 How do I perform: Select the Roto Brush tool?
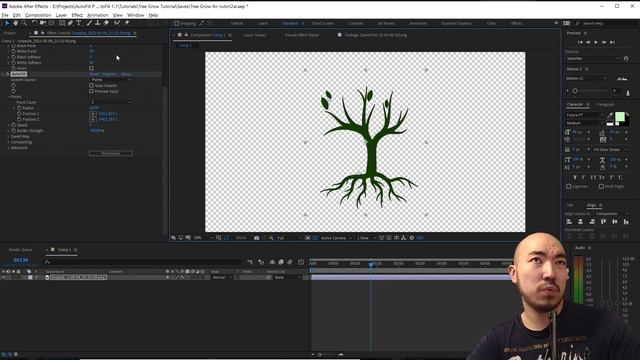pyautogui.click(x=117, y=23)
